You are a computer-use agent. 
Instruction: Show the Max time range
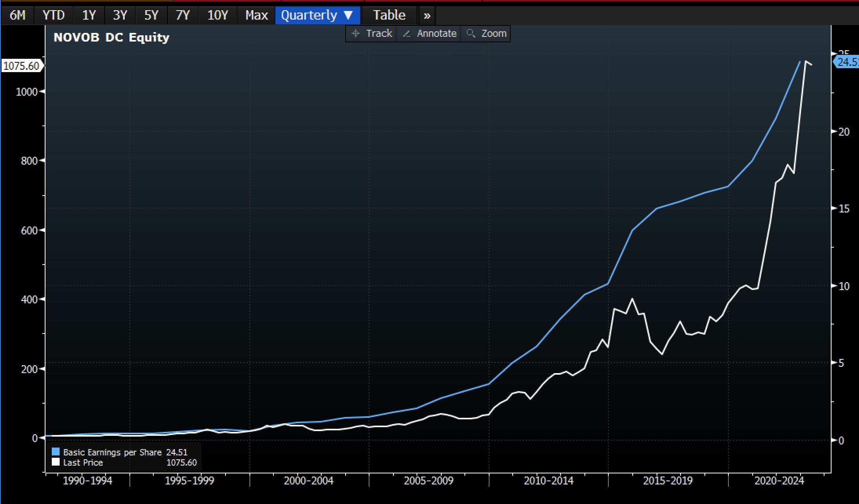pos(257,15)
